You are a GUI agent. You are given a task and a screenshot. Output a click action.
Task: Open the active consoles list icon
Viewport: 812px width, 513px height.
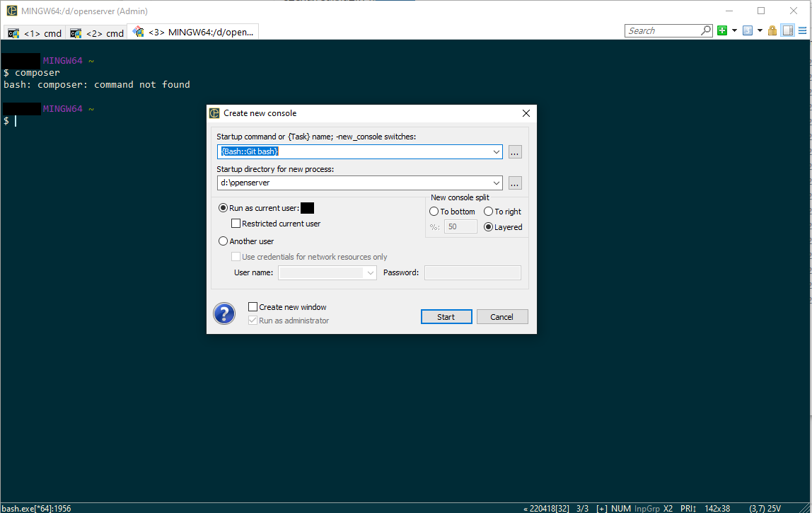click(747, 30)
